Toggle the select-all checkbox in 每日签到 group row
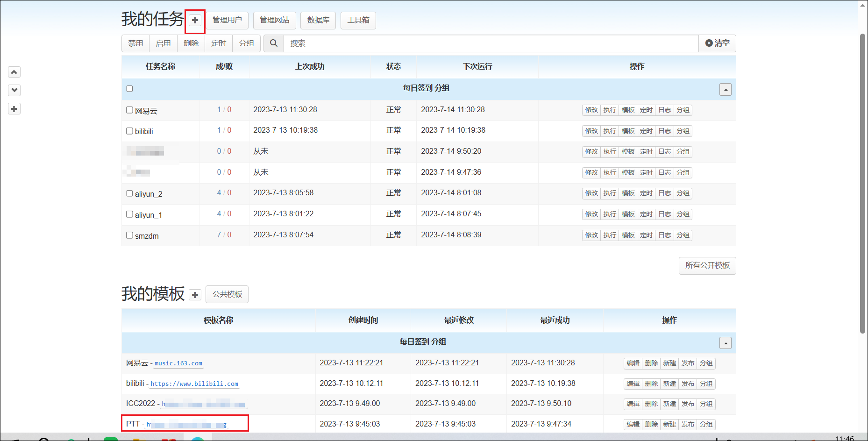 pyautogui.click(x=130, y=89)
